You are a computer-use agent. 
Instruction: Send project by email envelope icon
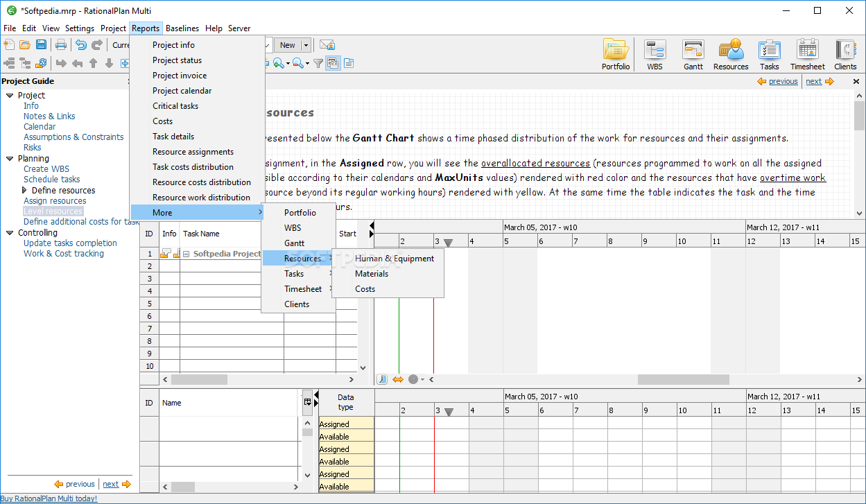(327, 45)
